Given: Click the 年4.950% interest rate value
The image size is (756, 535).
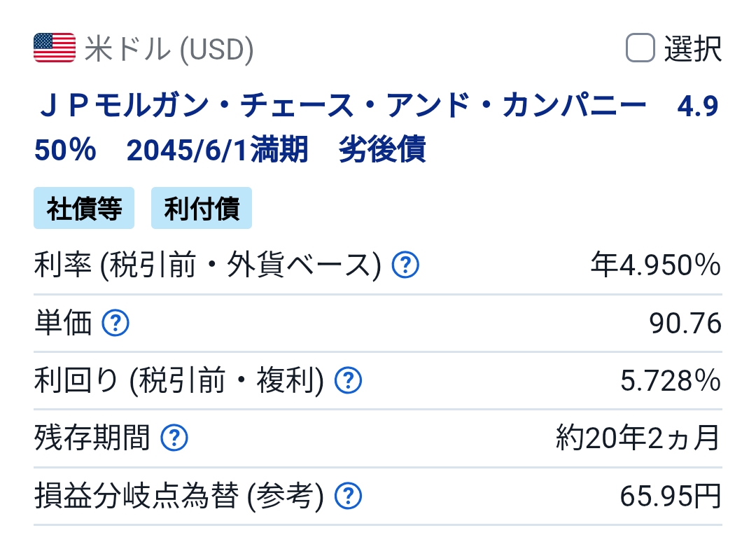Looking at the screenshot, I should [x=655, y=265].
